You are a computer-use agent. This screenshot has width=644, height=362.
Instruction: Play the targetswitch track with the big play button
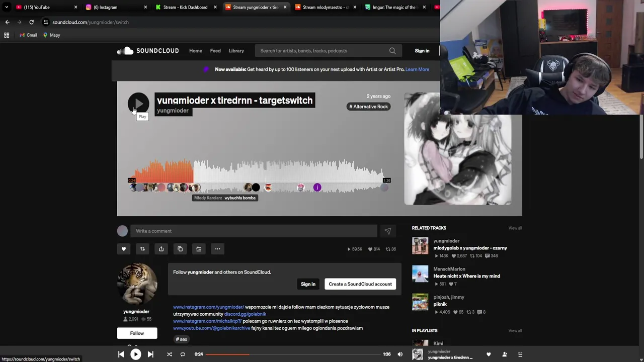pyautogui.click(x=138, y=104)
